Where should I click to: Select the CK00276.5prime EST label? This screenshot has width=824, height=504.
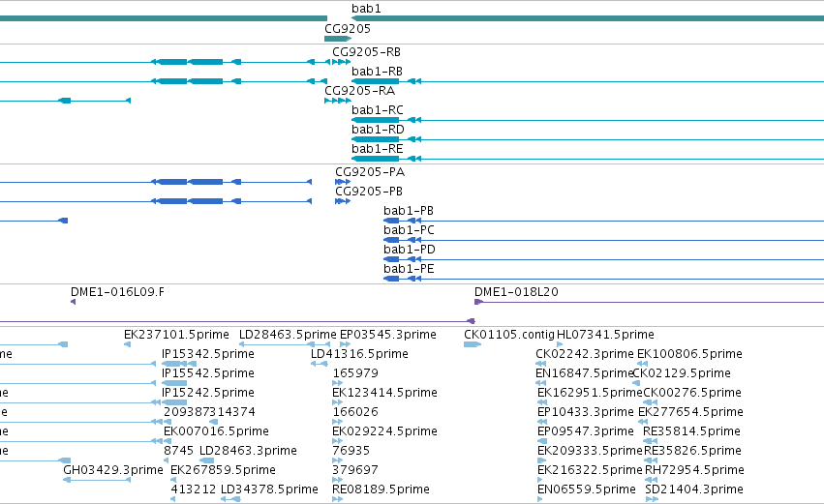tap(692, 393)
